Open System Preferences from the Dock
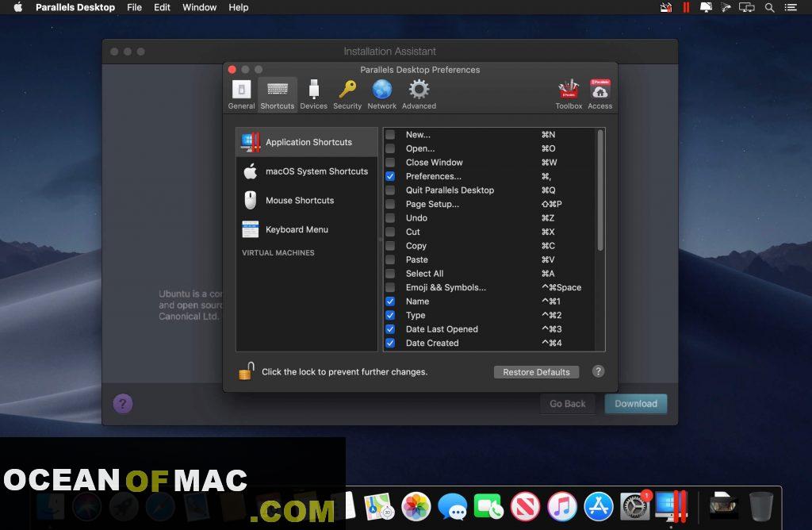 635,506
